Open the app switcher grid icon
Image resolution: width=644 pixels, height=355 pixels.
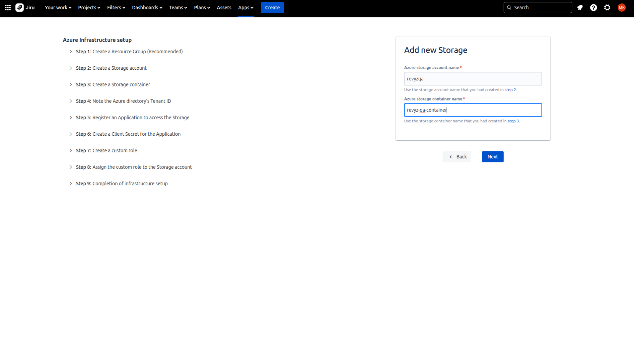[8, 8]
